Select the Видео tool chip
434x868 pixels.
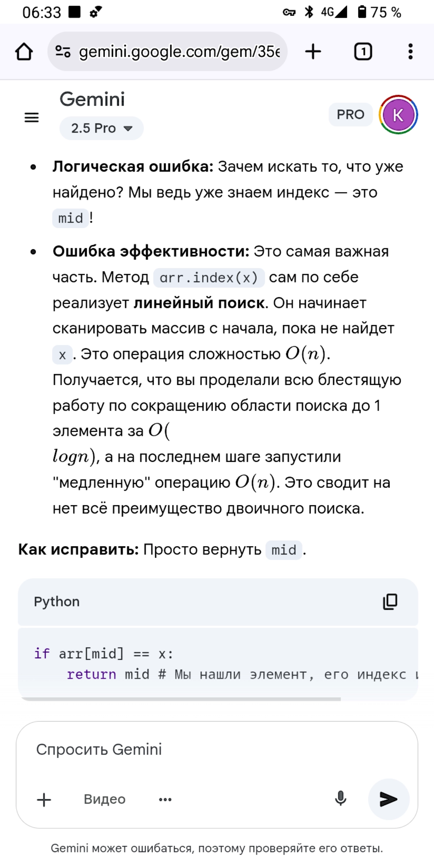click(105, 799)
